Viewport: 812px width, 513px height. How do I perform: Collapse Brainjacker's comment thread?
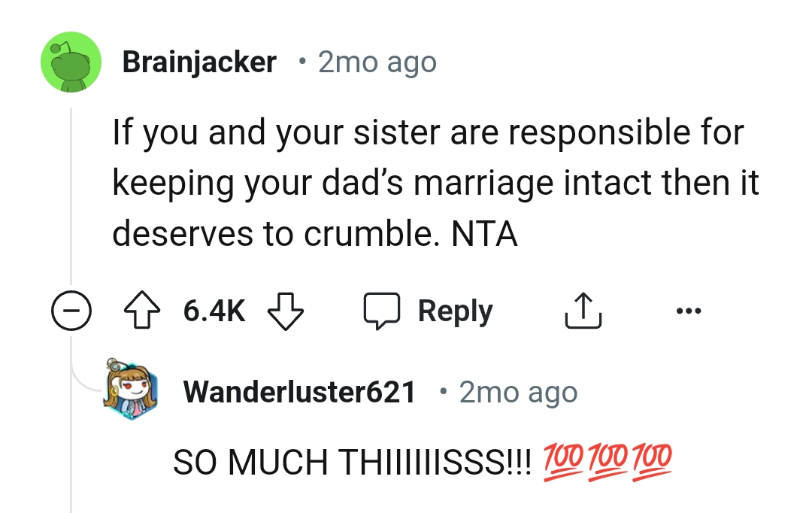tap(71, 310)
